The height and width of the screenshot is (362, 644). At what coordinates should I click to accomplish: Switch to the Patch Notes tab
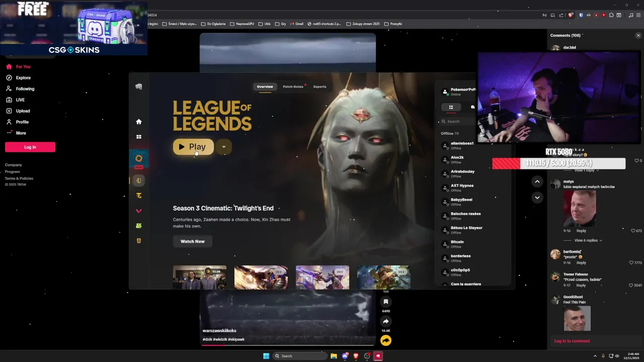293,86
